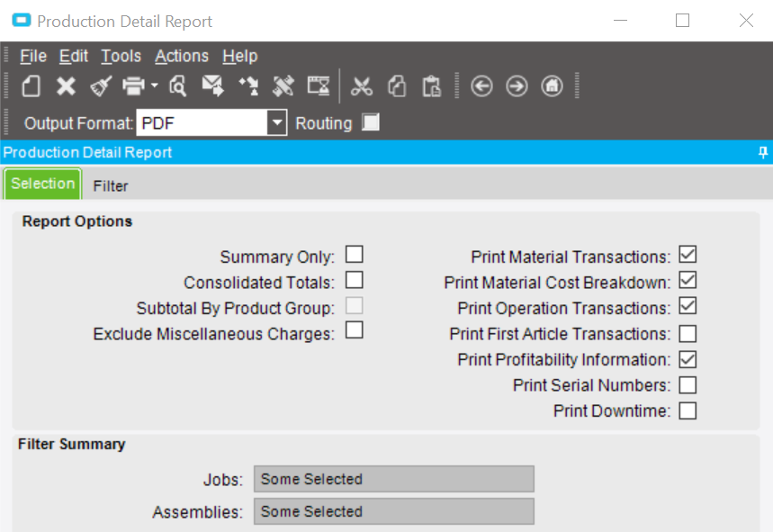This screenshot has height=532, width=773.
Task: Click the Jobs Some Selected field
Action: click(394, 479)
